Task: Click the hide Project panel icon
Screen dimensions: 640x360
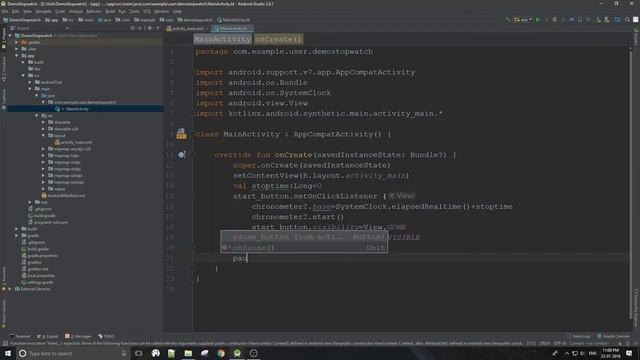Action: tap(158, 28)
